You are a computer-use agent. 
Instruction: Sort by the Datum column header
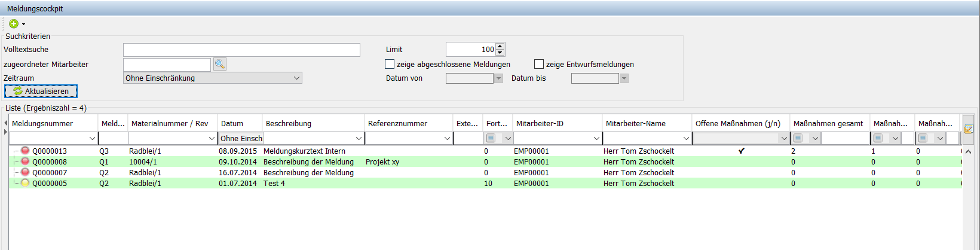(x=232, y=123)
